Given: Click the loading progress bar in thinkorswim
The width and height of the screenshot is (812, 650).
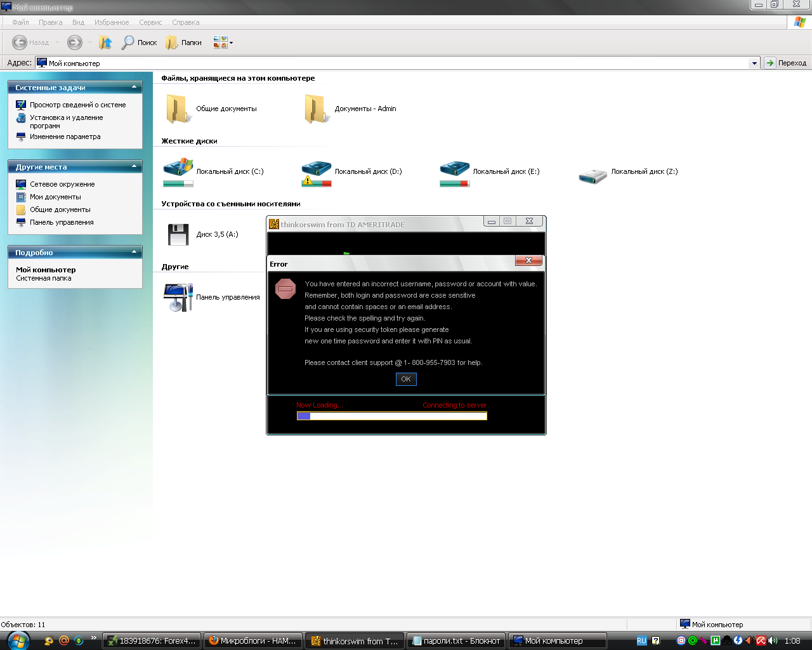Looking at the screenshot, I should 392,416.
